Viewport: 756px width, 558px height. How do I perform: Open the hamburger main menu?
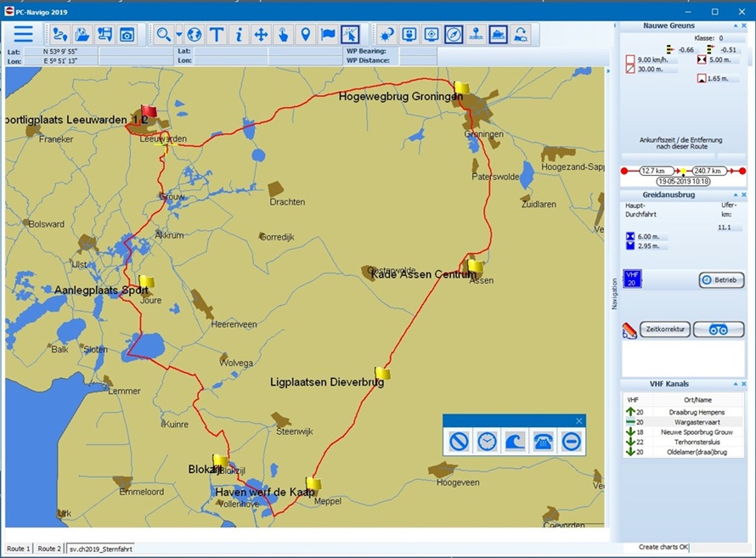[23, 34]
